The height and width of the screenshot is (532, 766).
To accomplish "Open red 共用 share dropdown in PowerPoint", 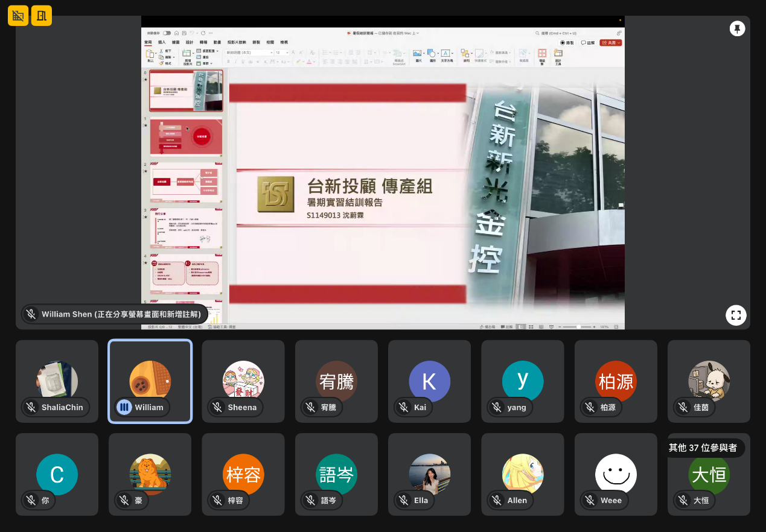I will (611, 43).
